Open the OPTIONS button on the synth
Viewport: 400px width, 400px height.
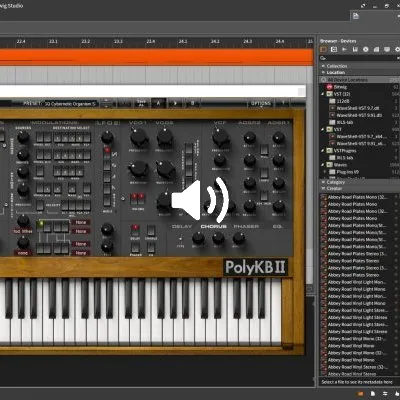(x=261, y=103)
